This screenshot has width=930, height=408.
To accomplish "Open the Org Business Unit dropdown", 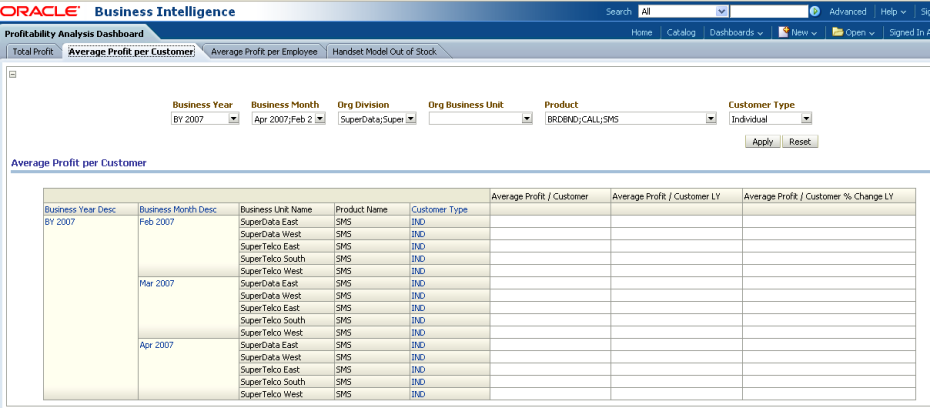I will [x=480, y=119].
